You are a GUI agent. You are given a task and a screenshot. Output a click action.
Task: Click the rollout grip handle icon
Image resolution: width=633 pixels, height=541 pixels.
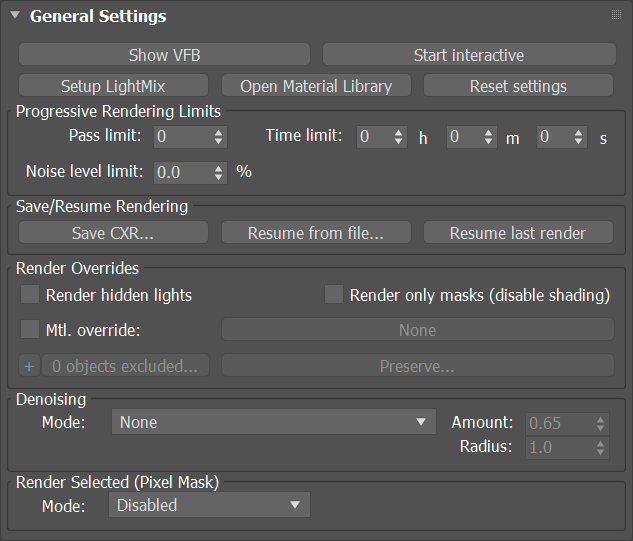point(616,15)
